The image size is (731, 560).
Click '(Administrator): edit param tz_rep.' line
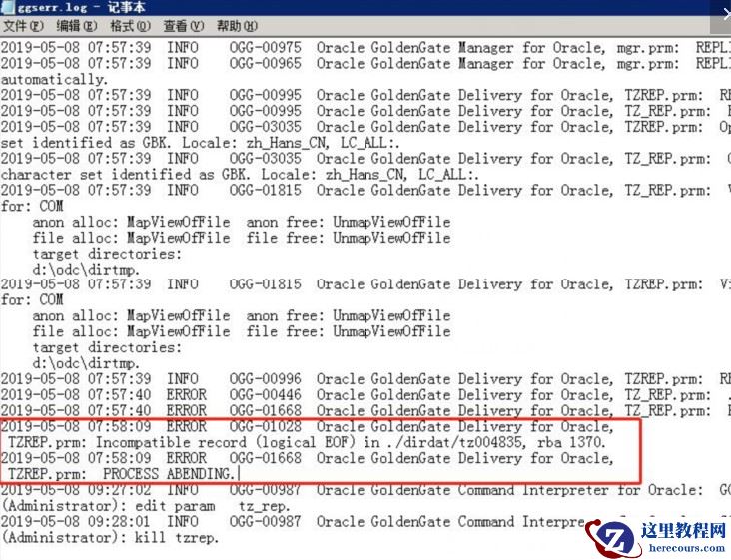[146, 506]
